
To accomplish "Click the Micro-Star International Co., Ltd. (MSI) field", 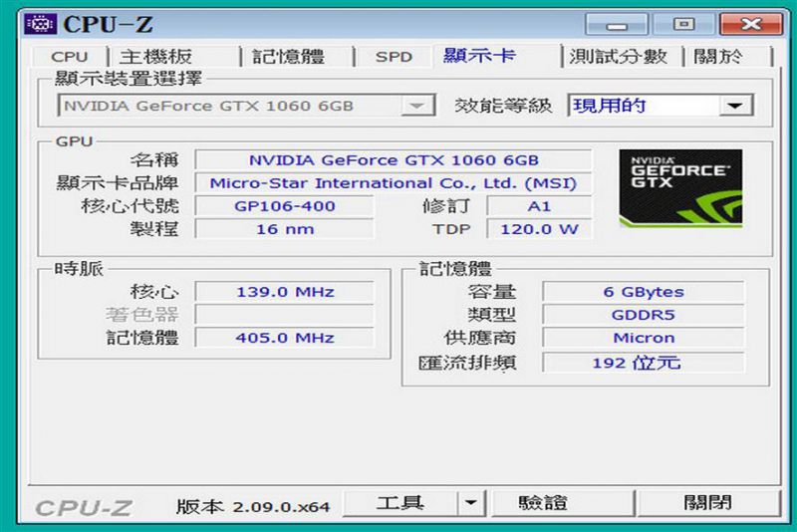I will [394, 183].
